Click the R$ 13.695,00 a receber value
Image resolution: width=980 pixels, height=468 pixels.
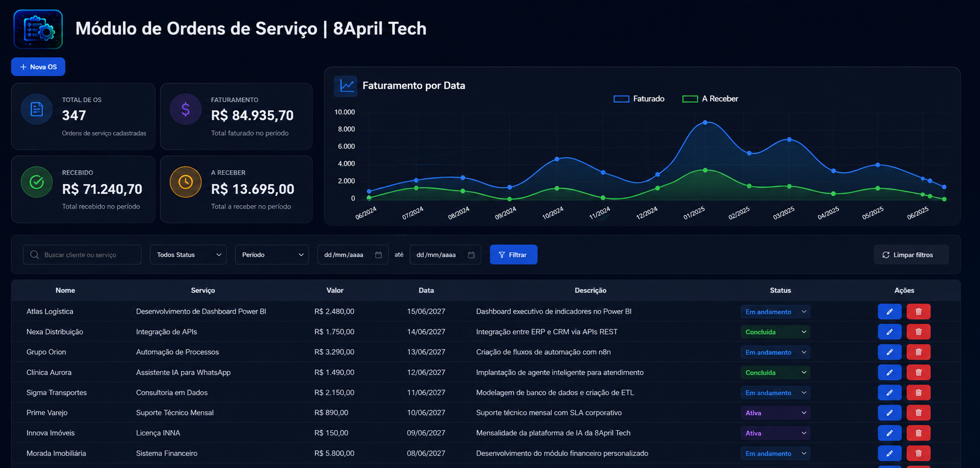(253, 189)
